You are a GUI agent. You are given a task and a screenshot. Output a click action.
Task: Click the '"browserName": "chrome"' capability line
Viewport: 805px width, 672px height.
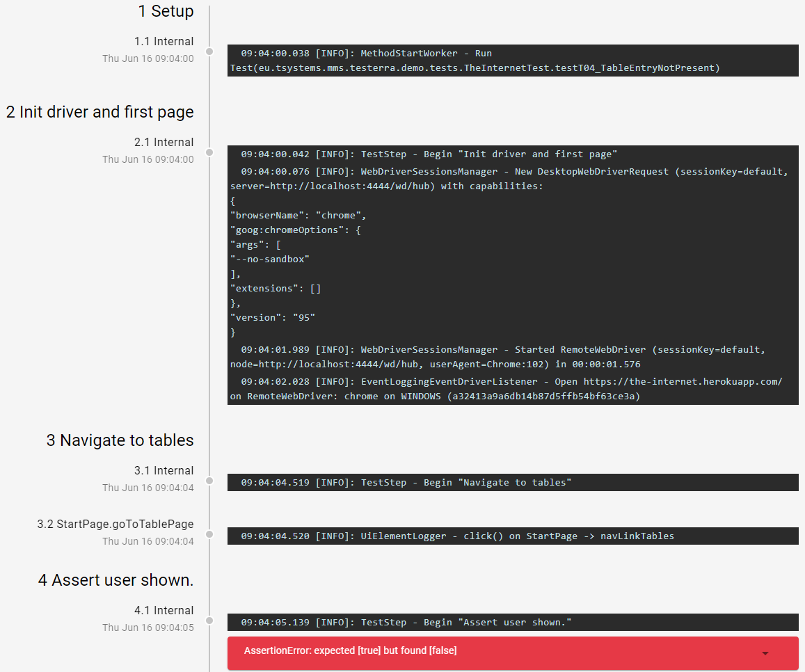(298, 216)
